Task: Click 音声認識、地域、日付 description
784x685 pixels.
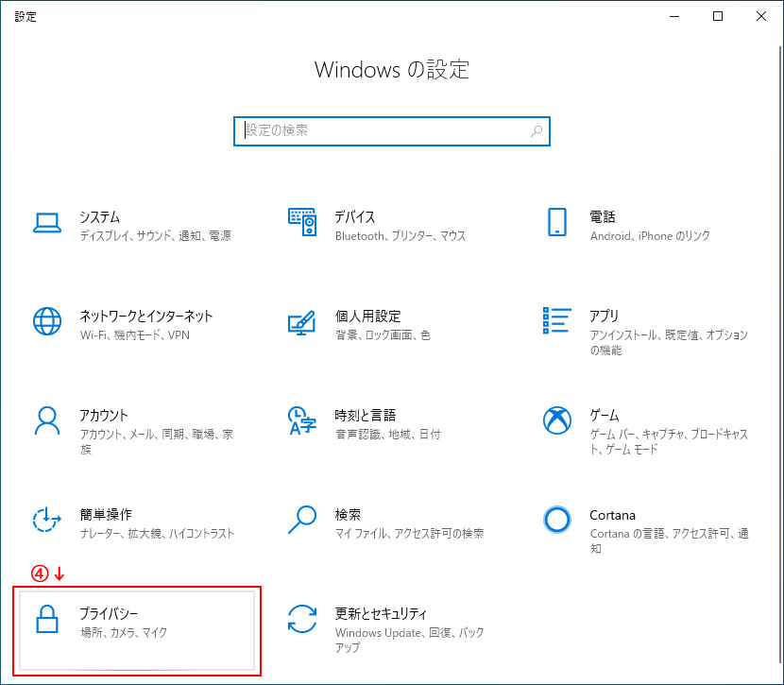Action: [x=387, y=434]
